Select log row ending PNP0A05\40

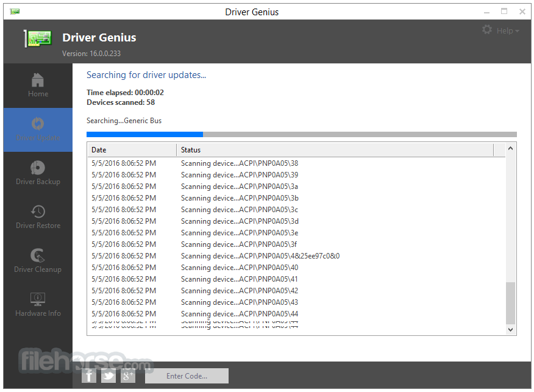coord(296,268)
